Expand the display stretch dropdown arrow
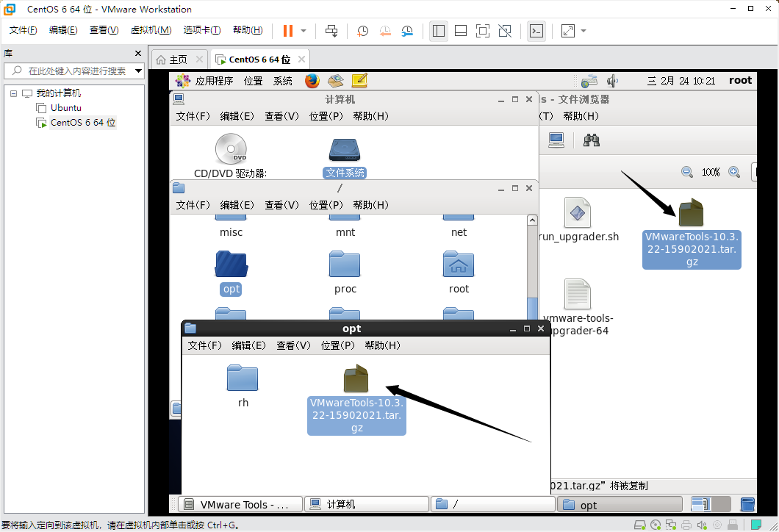 tap(584, 31)
